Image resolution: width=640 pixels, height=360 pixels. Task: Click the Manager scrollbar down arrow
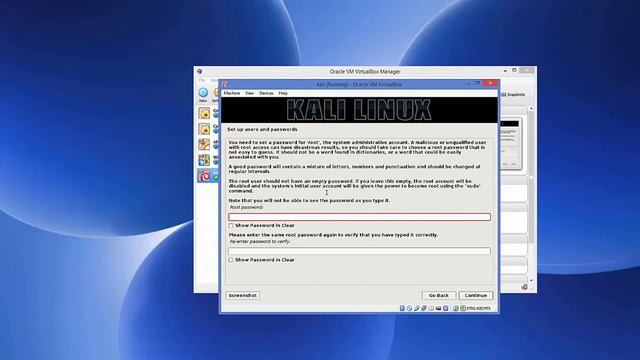click(x=531, y=280)
